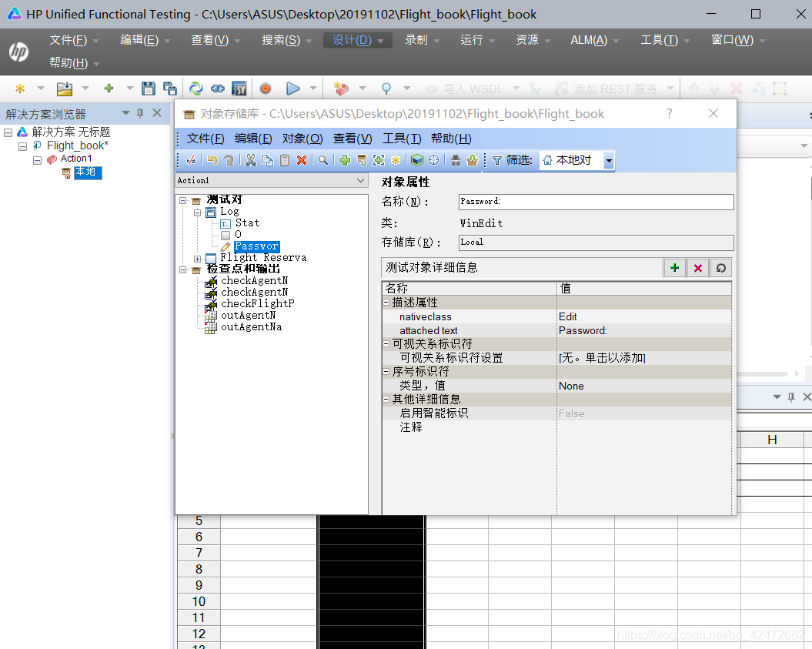Viewport: 812px width, 649px height.
Task: Click the export box icon in repository toolbar
Action: click(472, 161)
